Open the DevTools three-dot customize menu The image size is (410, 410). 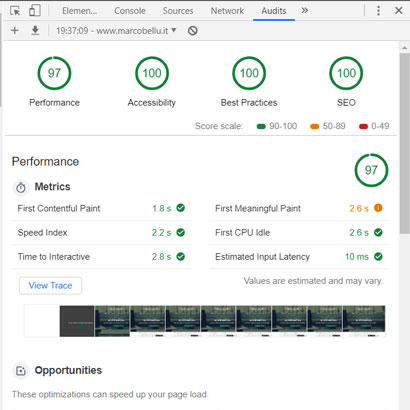click(378, 11)
